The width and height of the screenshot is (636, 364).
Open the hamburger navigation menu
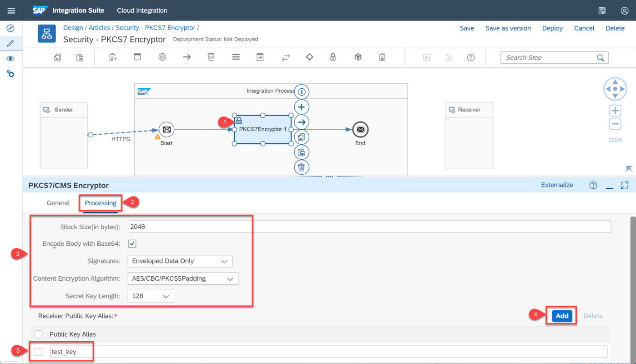[x=11, y=10]
